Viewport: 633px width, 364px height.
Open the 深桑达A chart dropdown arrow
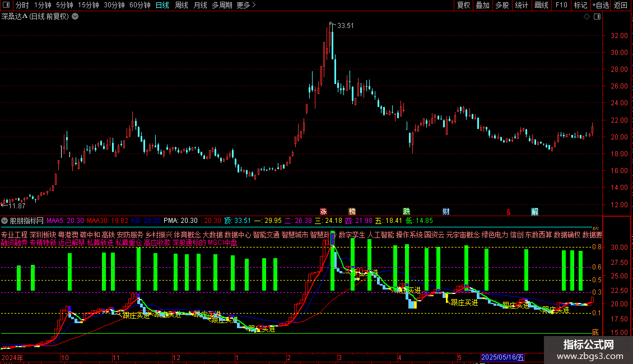(x=75, y=17)
